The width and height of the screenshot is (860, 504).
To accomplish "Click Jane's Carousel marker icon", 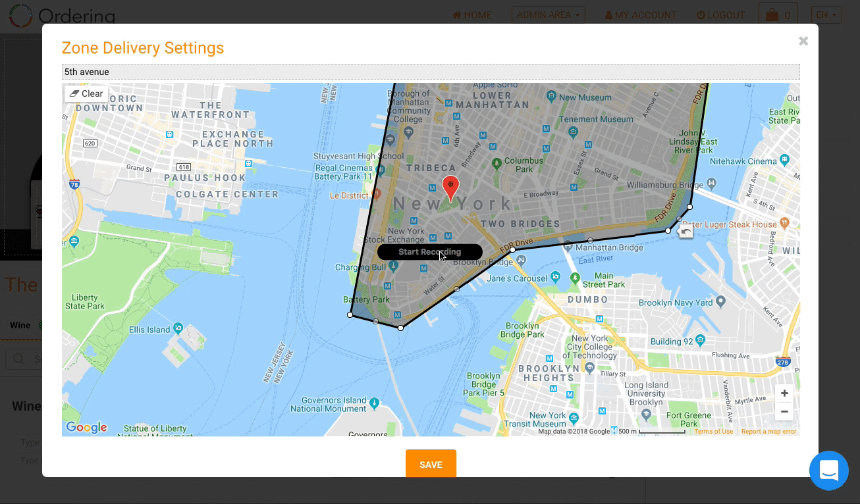I will tap(555, 278).
